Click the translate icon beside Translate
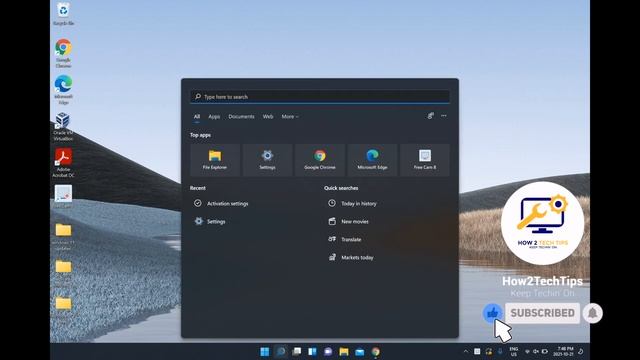Viewport: 640px width, 360px height. pyautogui.click(x=332, y=239)
